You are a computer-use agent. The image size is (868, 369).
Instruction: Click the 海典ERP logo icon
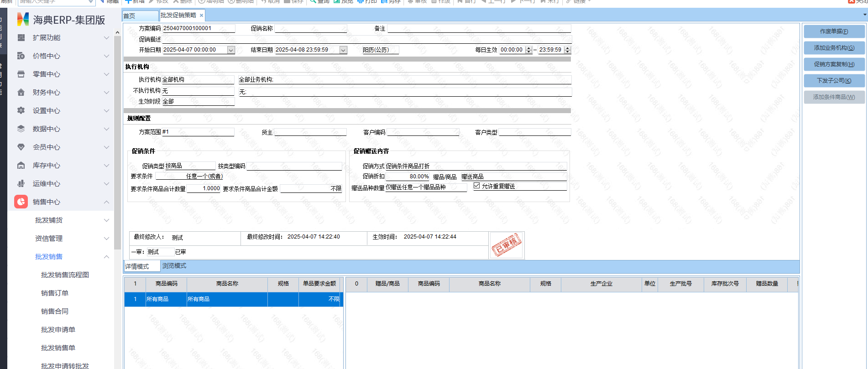23,19
